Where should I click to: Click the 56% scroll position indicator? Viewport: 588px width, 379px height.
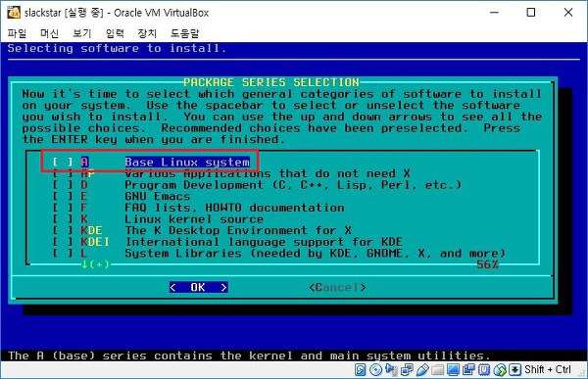487,264
